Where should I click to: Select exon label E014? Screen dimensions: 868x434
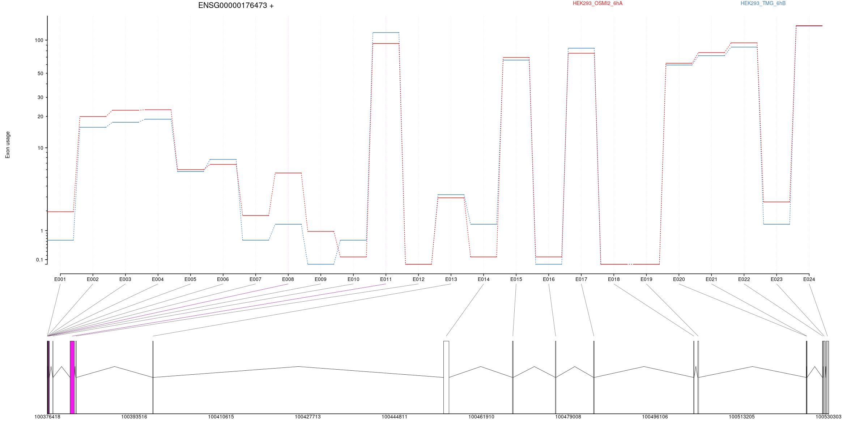(484, 279)
